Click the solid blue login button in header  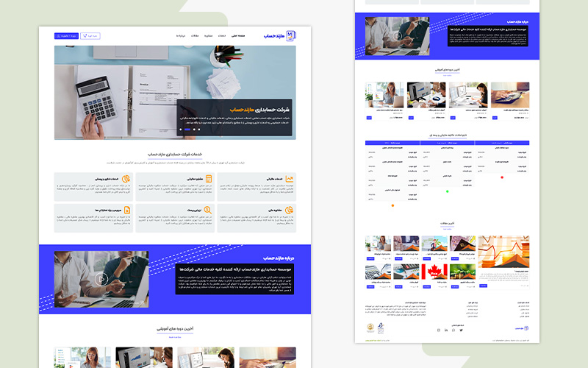click(x=66, y=36)
